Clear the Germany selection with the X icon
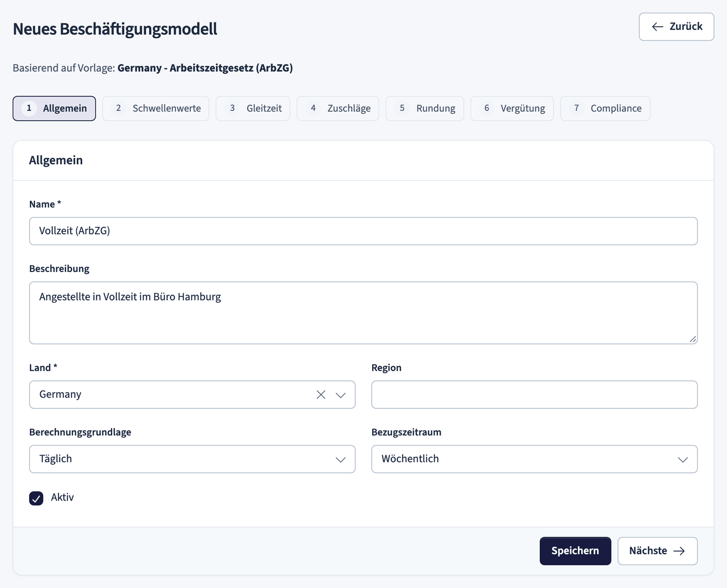The image size is (727, 588). [321, 395]
